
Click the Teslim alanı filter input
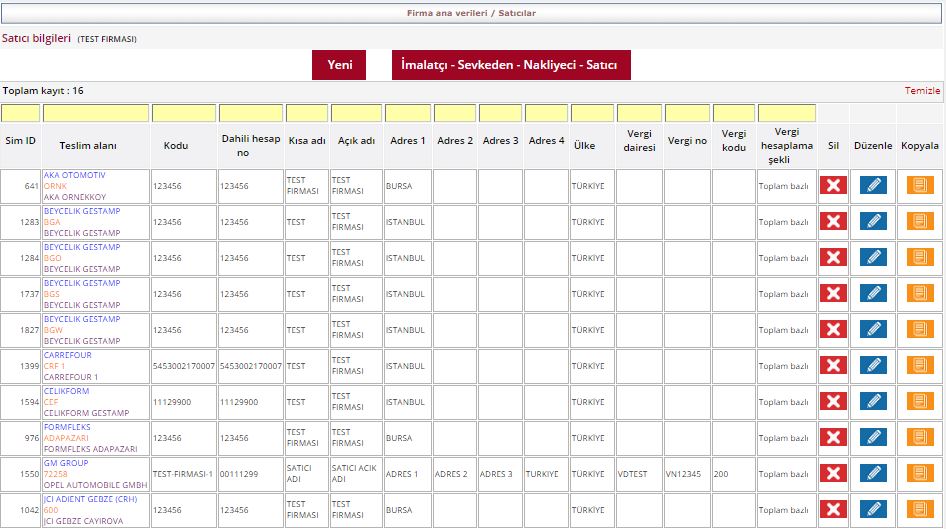95,113
